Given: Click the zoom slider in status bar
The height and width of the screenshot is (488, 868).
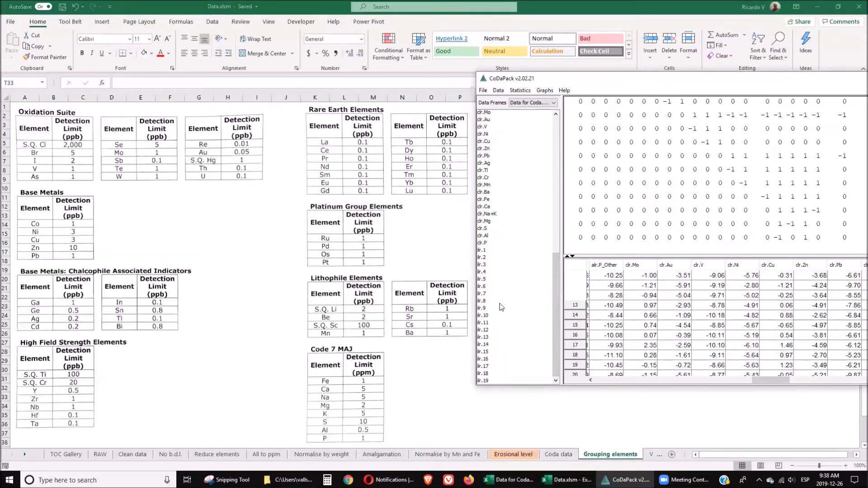Looking at the screenshot, I should (x=819, y=465).
